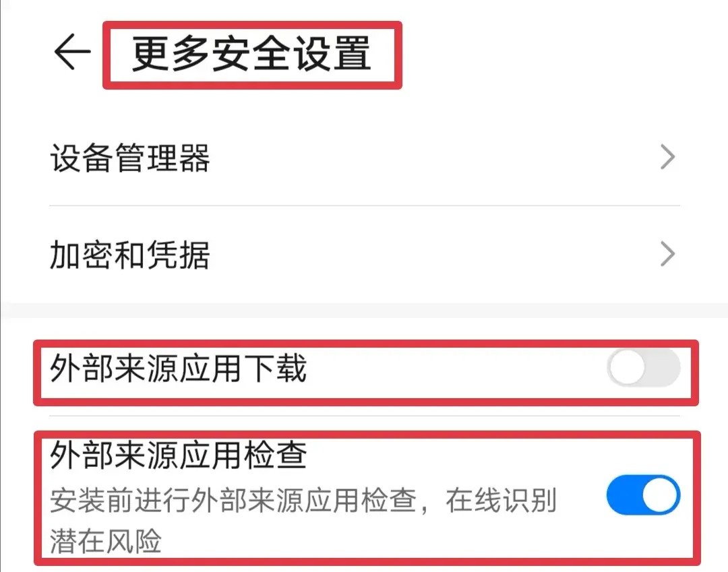This screenshot has height=572, width=728.
Task: Click the 潜在风险 description text
Action: point(105,541)
